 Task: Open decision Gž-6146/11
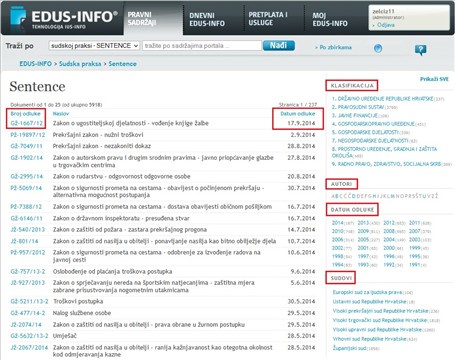pyautogui.click(x=27, y=218)
